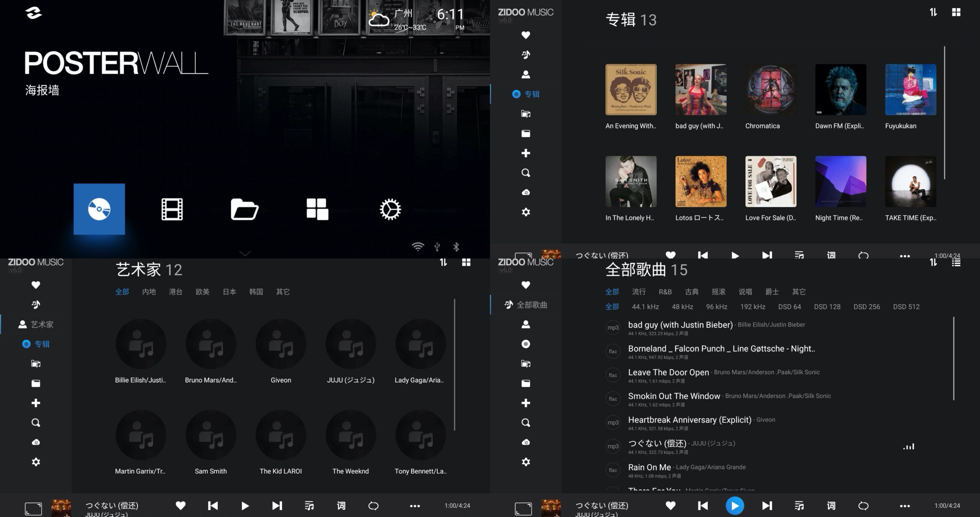Open sort options beside the 专辑 13 heading
The height and width of the screenshot is (517, 980).
point(933,12)
